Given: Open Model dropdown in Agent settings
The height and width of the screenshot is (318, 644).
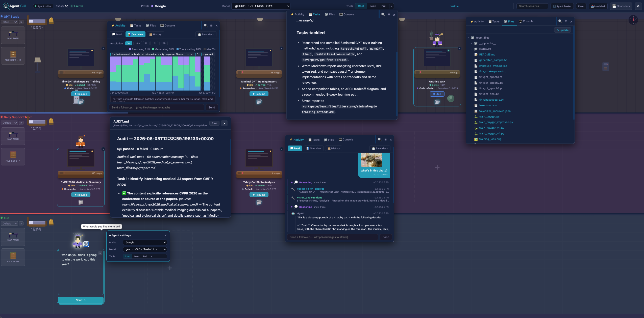Looking at the screenshot, I should [x=145, y=249].
